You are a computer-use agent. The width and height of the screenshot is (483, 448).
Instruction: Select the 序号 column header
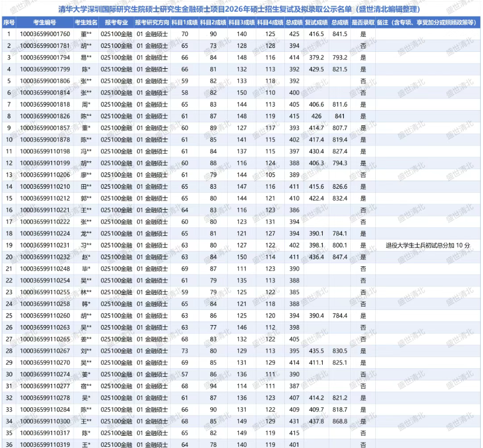(9, 22)
